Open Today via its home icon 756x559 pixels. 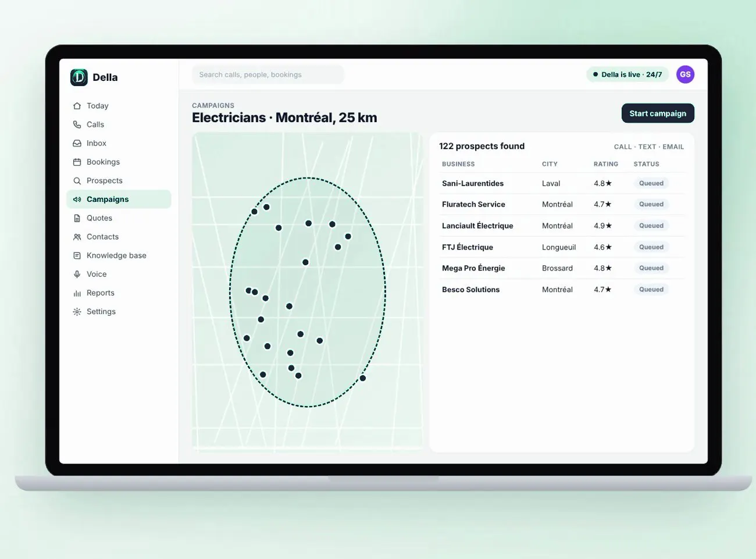pos(77,106)
